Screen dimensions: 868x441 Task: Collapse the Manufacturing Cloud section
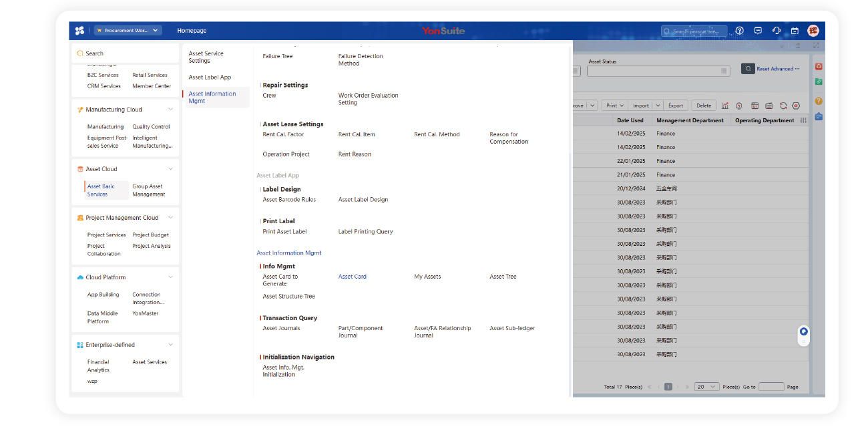click(170, 110)
